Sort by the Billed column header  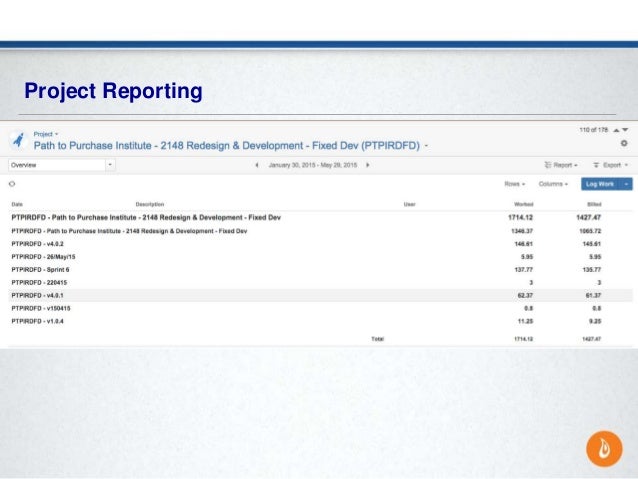[x=594, y=204]
